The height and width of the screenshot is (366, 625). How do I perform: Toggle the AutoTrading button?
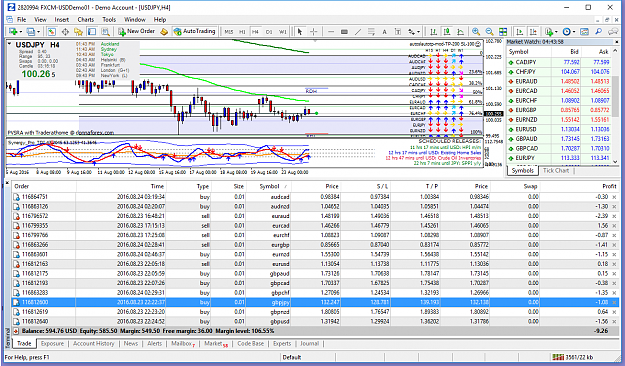pyautogui.click(x=195, y=31)
